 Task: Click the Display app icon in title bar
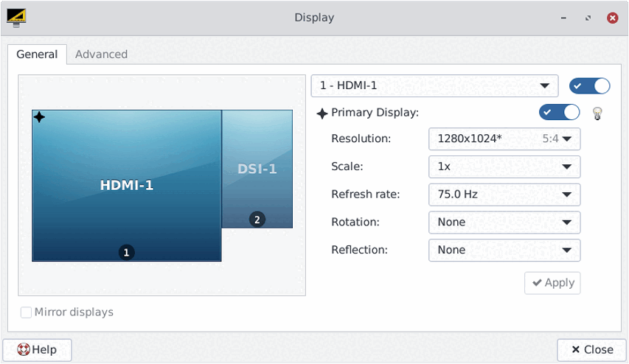(16, 18)
